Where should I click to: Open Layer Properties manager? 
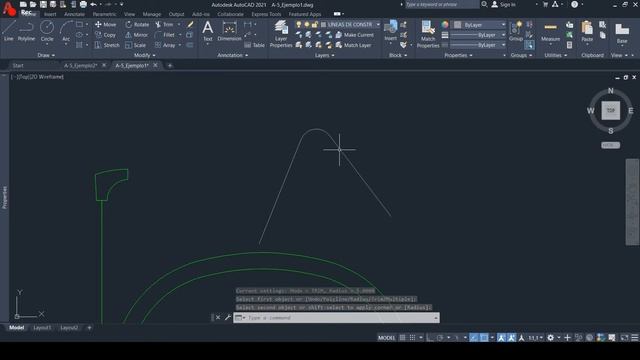coord(281,34)
